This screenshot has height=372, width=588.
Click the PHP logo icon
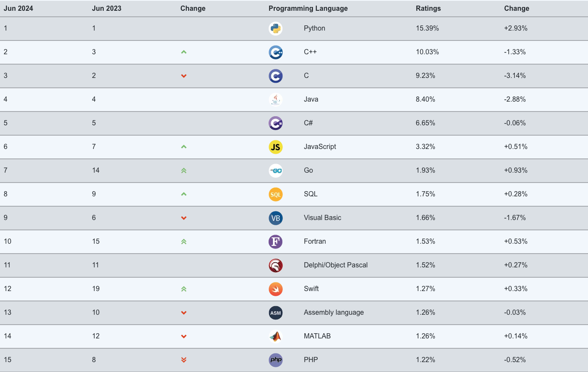coord(275,360)
